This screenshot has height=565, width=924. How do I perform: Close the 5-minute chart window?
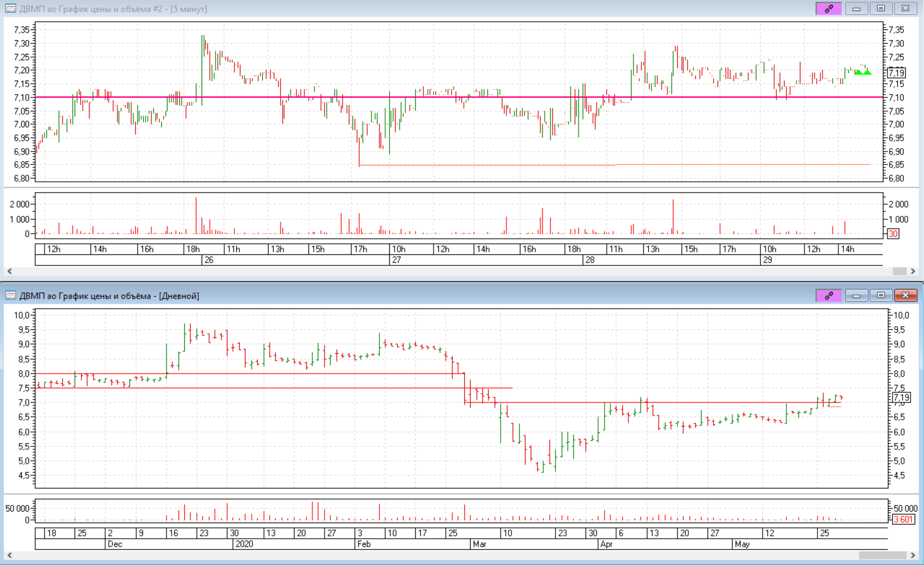(x=906, y=9)
